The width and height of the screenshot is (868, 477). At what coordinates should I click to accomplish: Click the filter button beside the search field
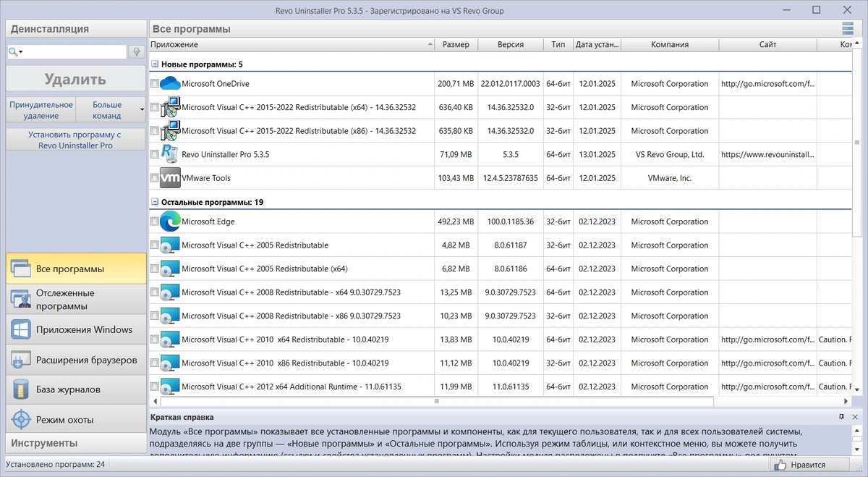[135, 52]
